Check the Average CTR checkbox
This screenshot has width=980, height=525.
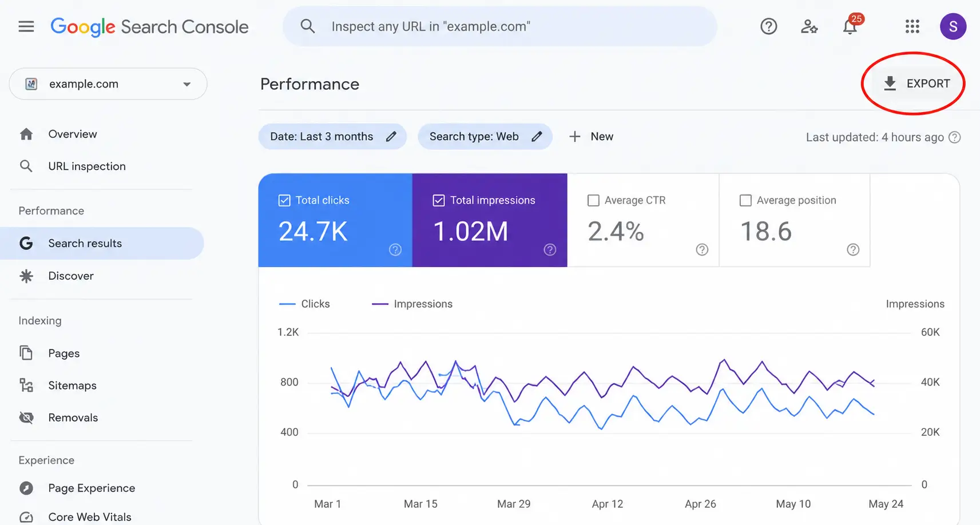tap(593, 200)
